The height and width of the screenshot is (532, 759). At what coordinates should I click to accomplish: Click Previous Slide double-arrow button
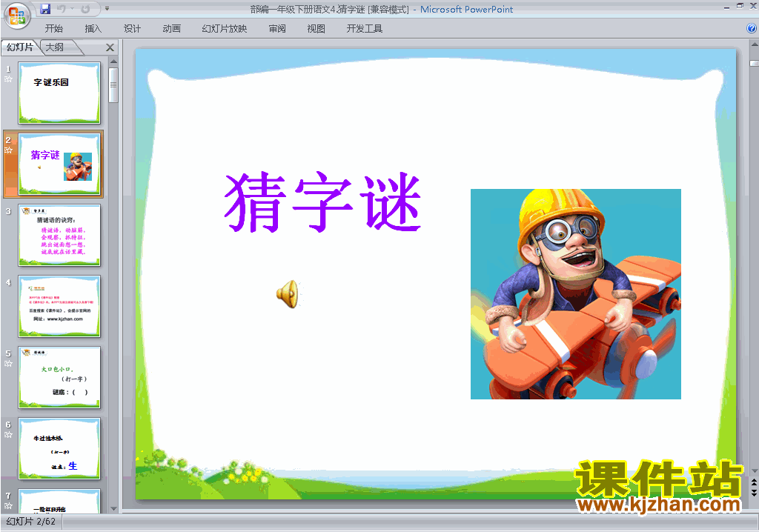click(x=754, y=483)
